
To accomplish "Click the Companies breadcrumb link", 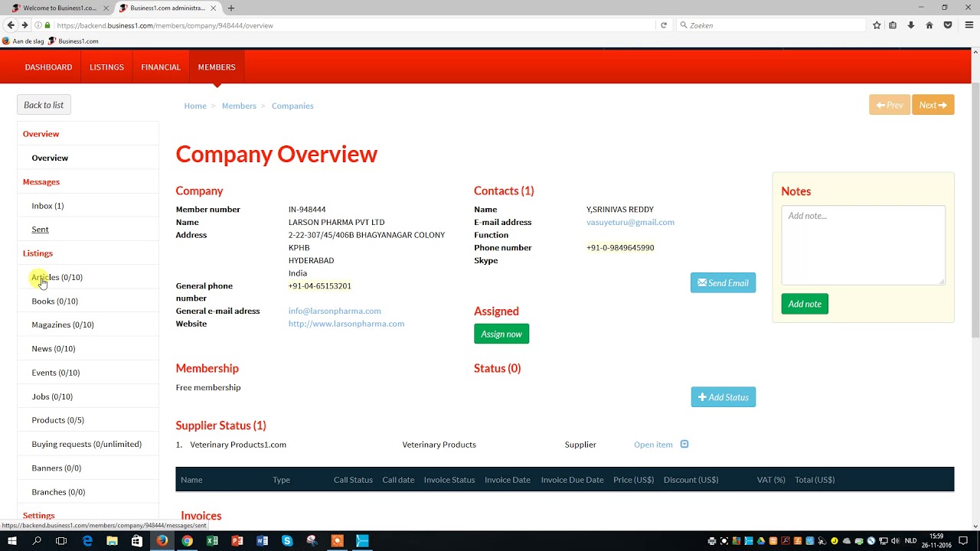I will (x=292, y=106).
